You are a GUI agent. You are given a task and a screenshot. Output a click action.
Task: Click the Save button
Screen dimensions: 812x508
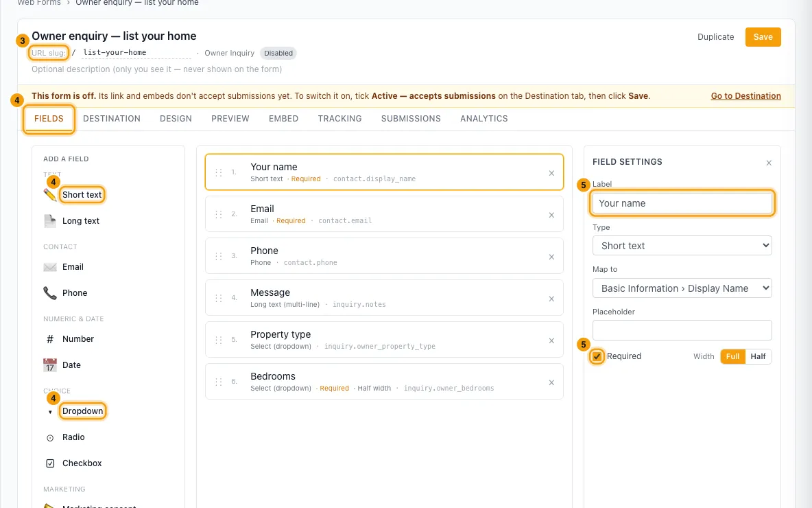(763, 37)
